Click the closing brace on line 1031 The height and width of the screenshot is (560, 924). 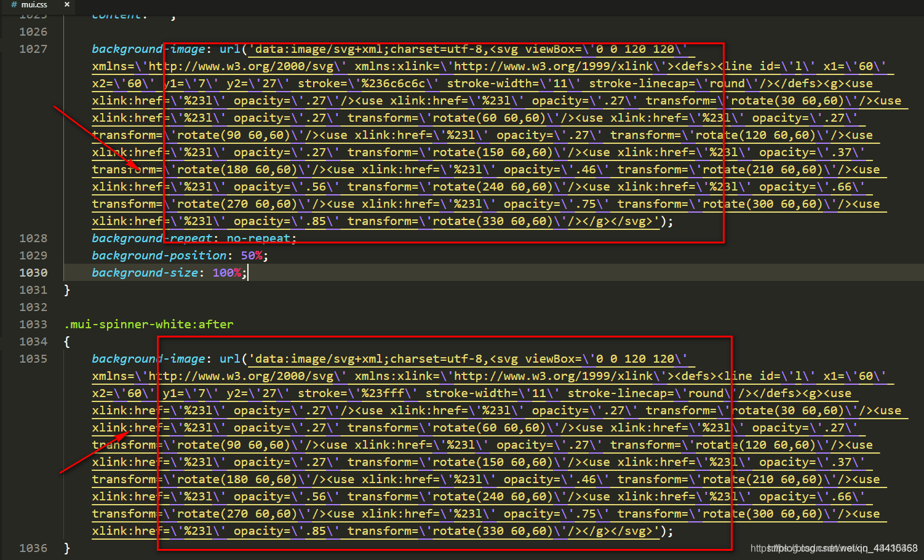tap(66, 290)
